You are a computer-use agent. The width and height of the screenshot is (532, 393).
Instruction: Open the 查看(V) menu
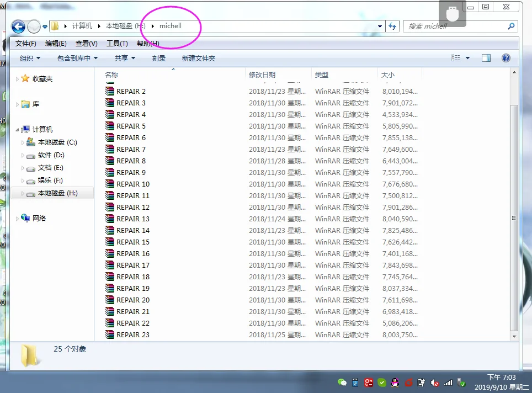click(86, 44)
